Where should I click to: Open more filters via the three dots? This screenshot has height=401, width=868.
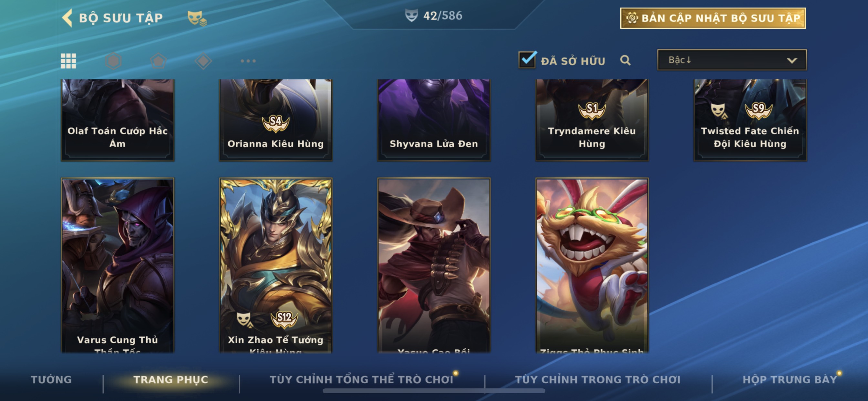point(248,61)
